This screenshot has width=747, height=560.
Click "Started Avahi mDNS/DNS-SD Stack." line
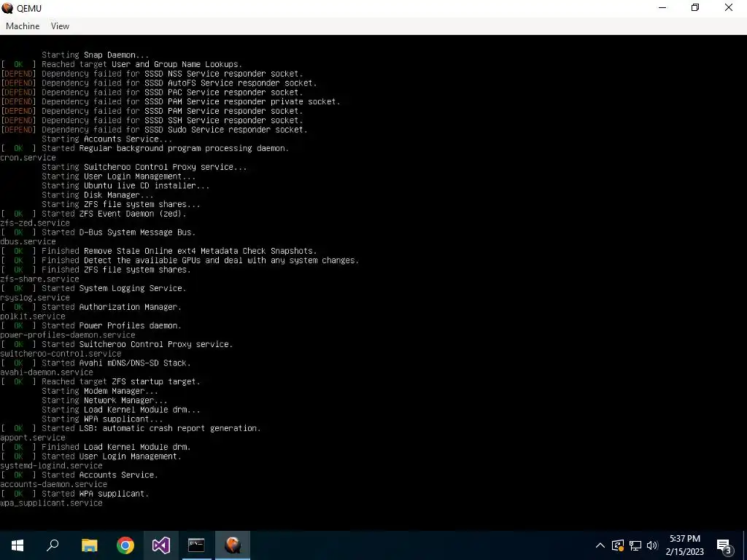[96, 363]
